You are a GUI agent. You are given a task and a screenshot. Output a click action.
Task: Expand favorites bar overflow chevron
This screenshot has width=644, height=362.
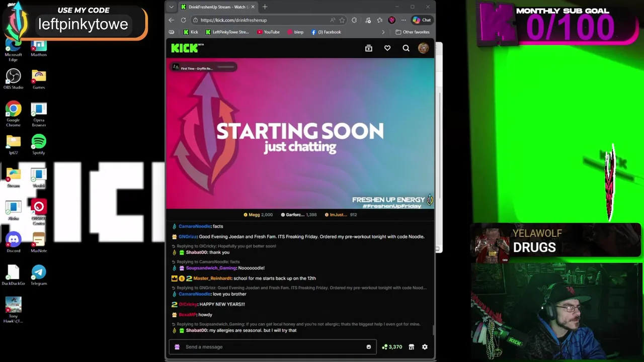383,32
